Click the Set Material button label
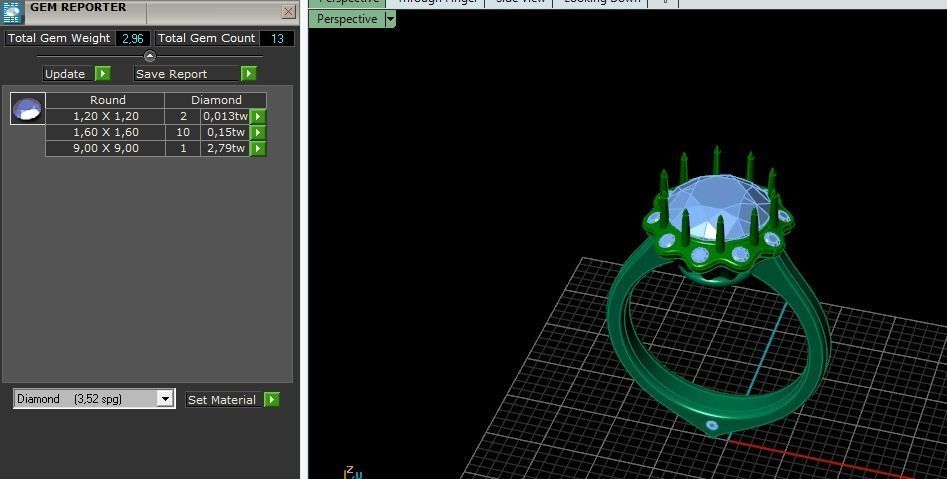This screenshot has width=947, height=479. pyautogui.click(x=222, y=400)
